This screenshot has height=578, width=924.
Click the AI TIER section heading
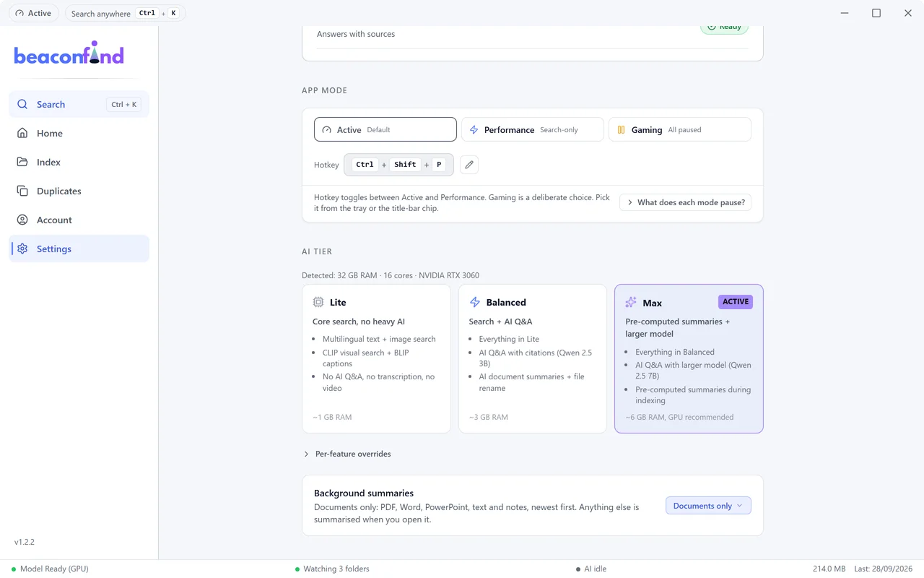[x=317, y=251]
